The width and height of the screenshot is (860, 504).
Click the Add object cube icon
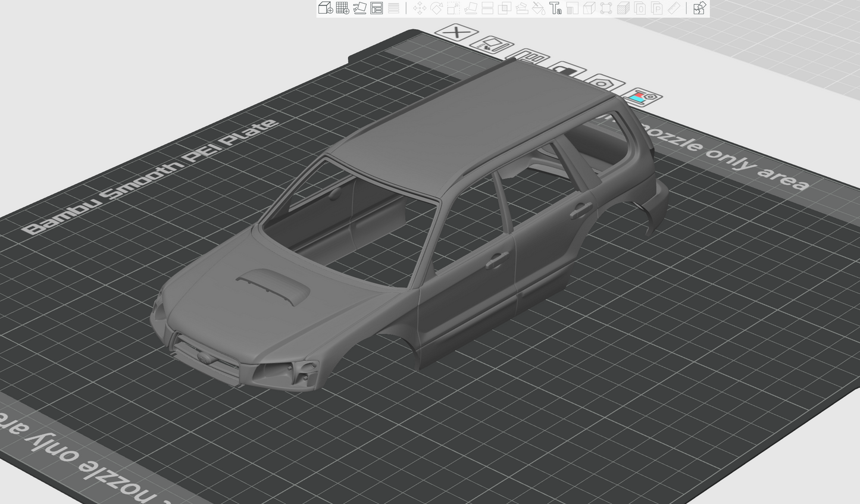[x=325, y=8]
